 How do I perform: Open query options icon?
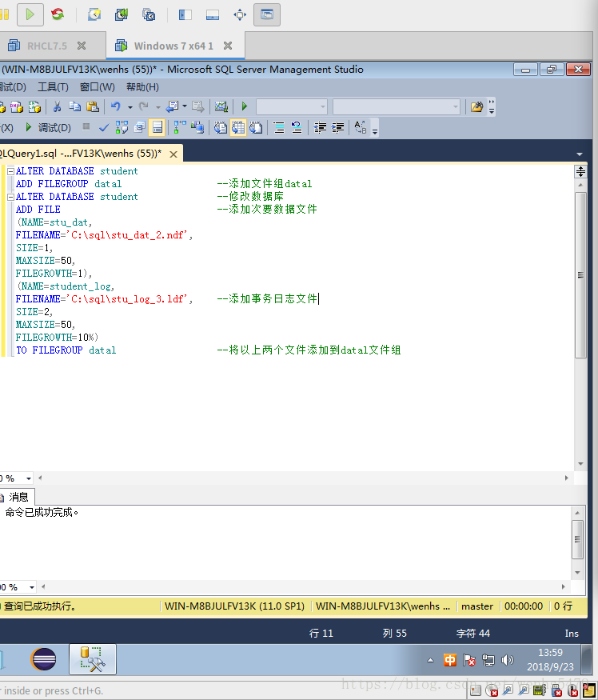coord(140,128)
